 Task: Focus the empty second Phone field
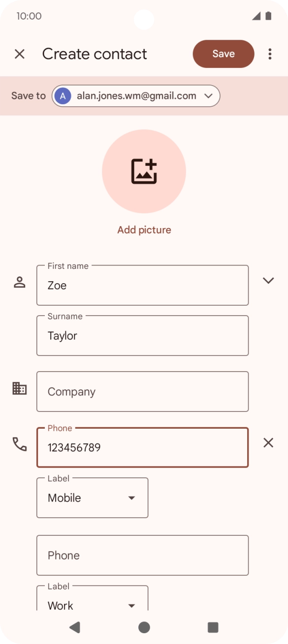[143, 556]
